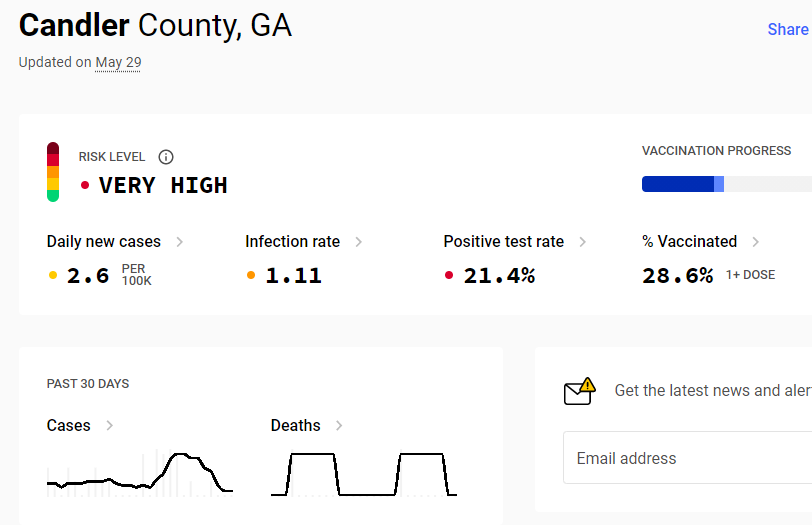Click the red dot beside 21.4%
Screen dimensions: 812x525
(449, 275)
